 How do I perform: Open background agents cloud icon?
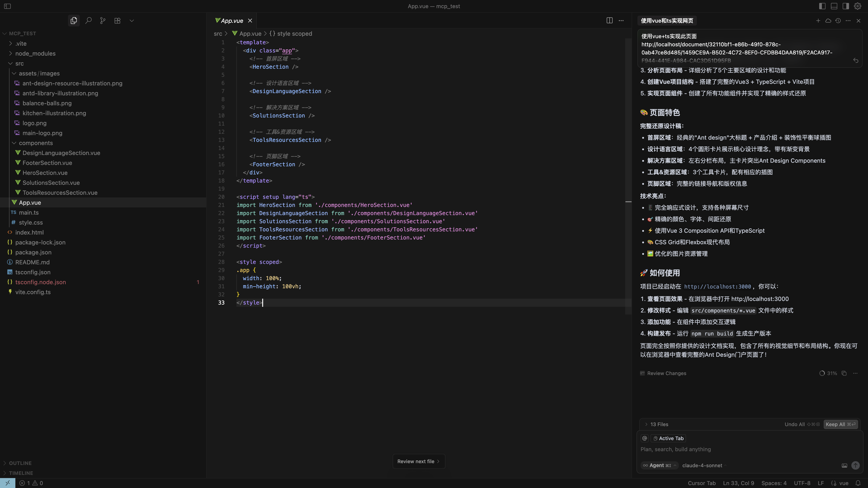point(828,21)
